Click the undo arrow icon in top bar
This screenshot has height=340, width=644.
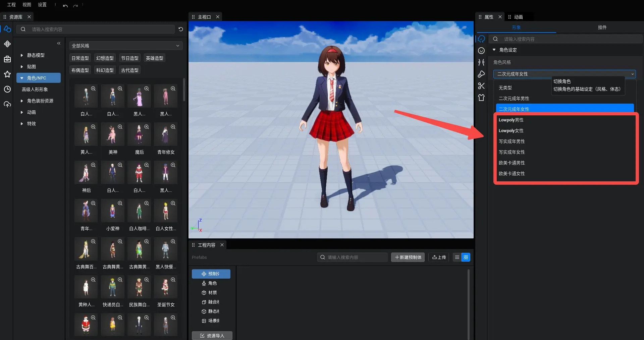pyautogui.click(x=65, y=5)
